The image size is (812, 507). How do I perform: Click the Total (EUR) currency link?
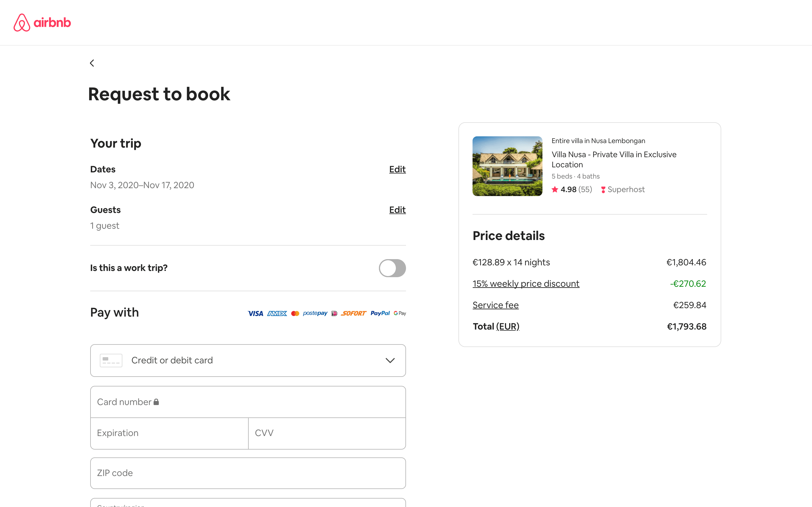pyautogui.click(x=507, y=327)
